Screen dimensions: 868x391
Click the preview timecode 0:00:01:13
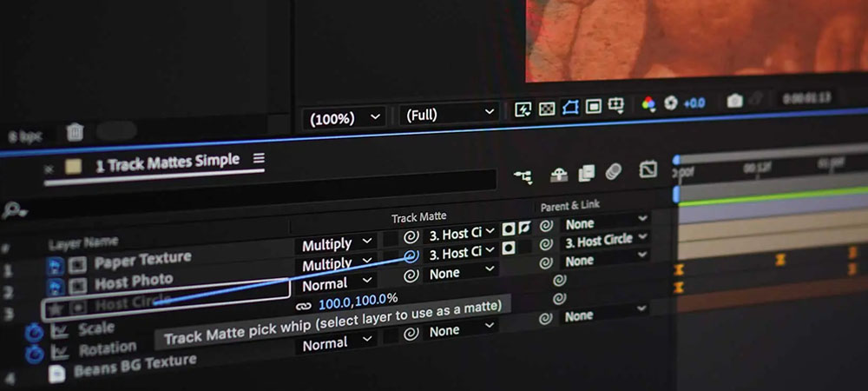(x=807, y=98)
